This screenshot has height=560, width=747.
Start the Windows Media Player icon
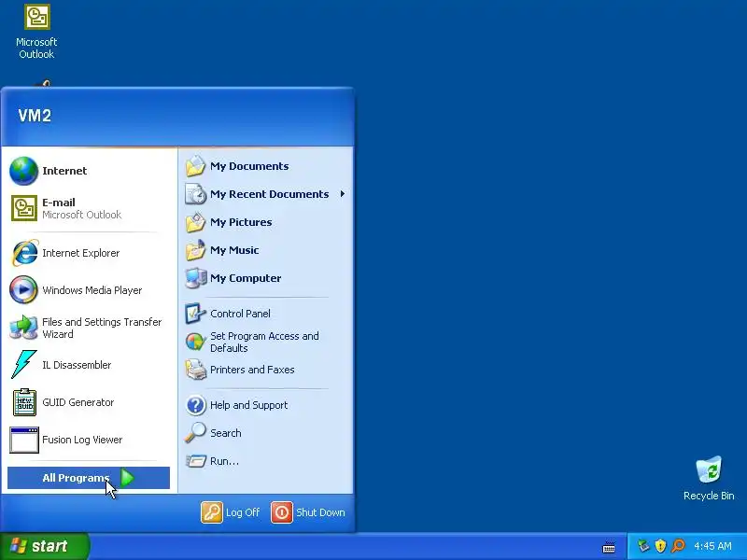tap(23, 289)
